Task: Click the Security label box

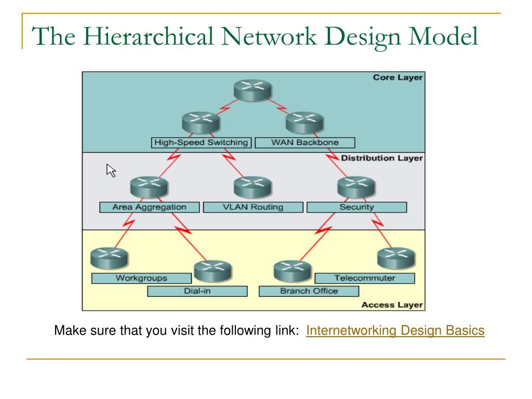Action: [357, 207]
